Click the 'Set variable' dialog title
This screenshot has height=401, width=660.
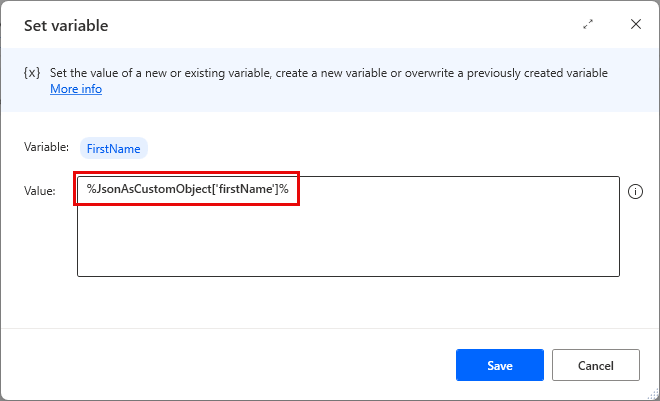coord(66,26)
